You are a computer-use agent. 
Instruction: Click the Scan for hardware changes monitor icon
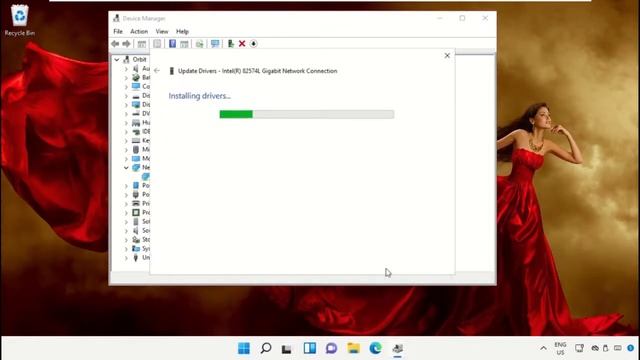click(x=215, y=44)
